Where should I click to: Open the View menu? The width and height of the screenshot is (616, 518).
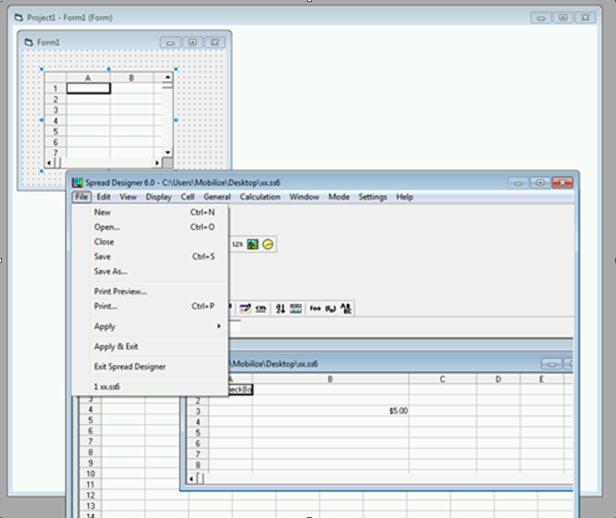click(x=128, y=197)
